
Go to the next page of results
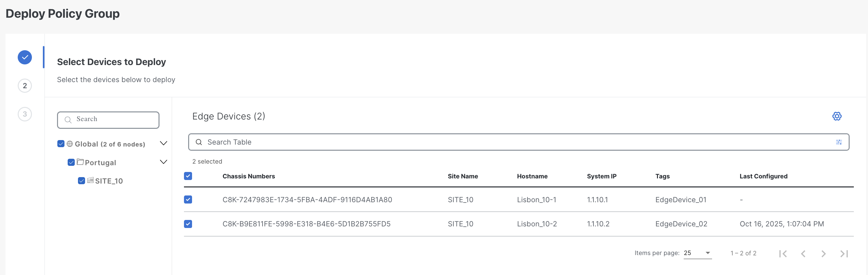tap(824, 253)
